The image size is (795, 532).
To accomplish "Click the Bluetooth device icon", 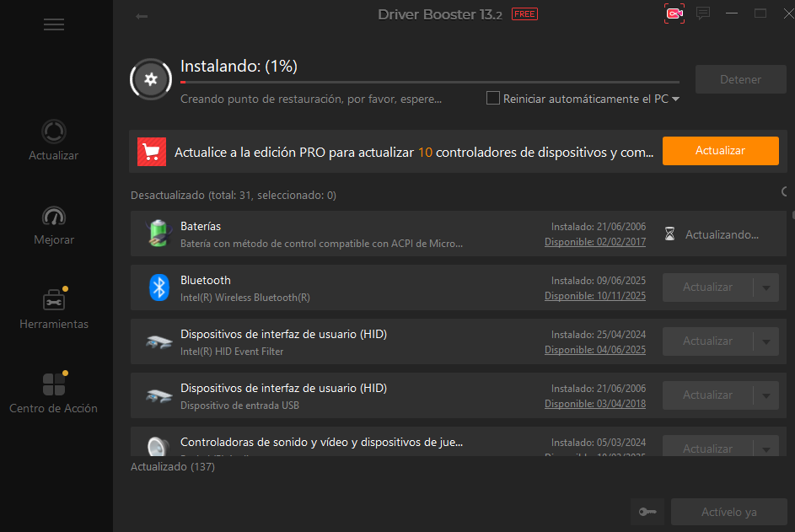I will coord(160,287).
